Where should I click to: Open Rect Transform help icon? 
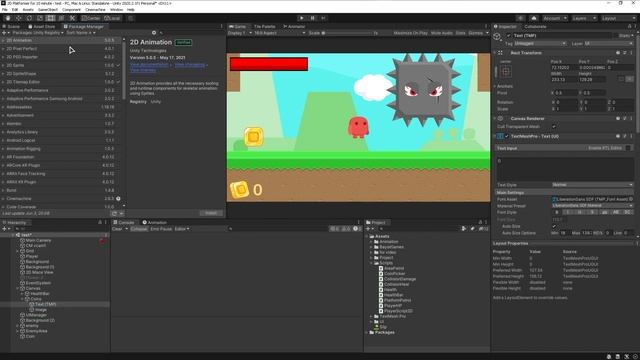618,53
